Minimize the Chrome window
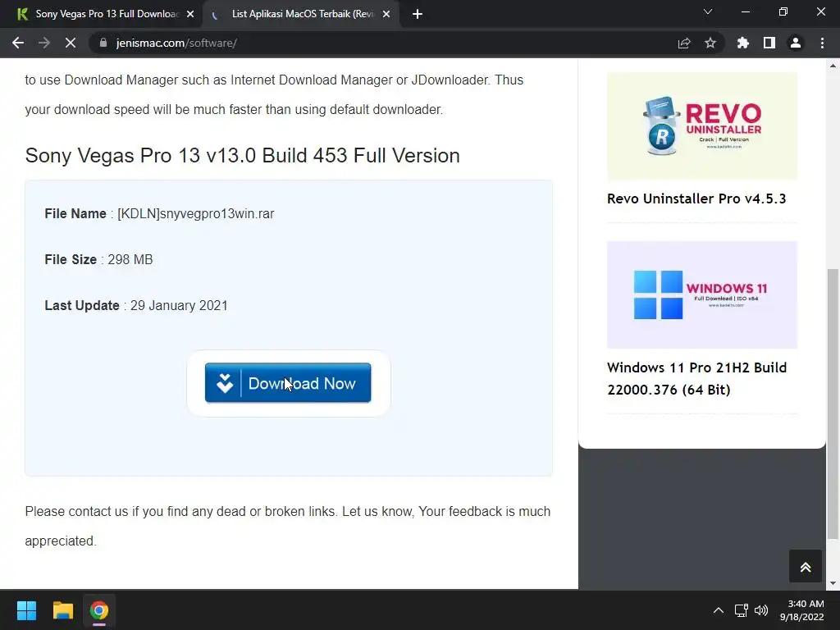This screenshot has width=840, height=630. click(x=745, y=11)
